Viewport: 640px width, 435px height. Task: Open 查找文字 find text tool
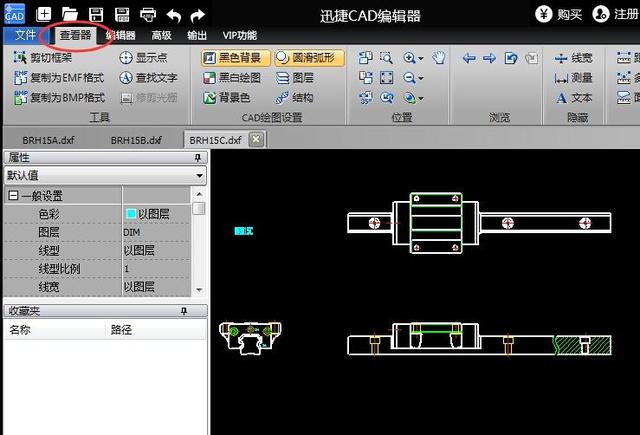[x=148, y=77]
